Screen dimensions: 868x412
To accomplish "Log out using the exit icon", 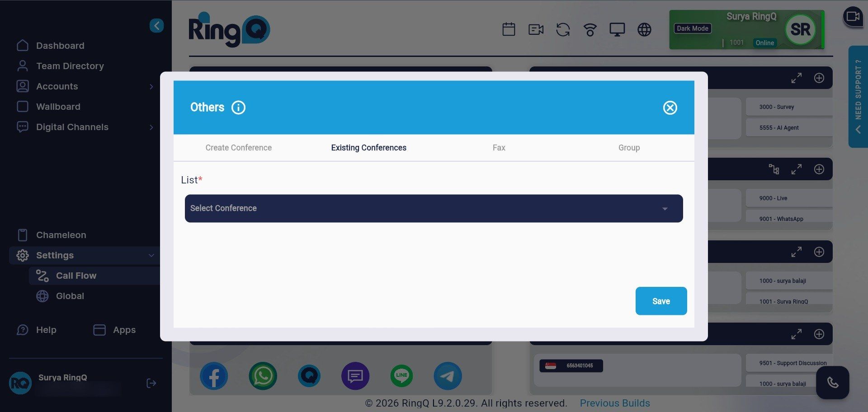I will [x=151, y=383].
